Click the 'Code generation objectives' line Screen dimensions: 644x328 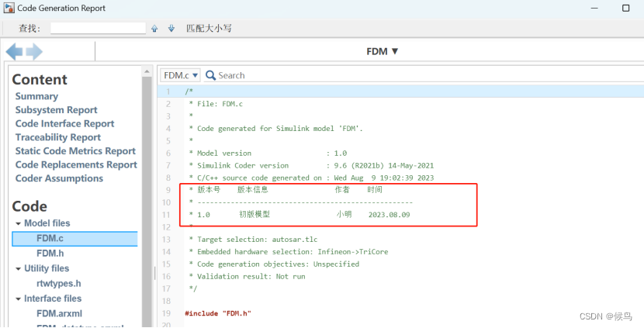click(x=274, y=264)
